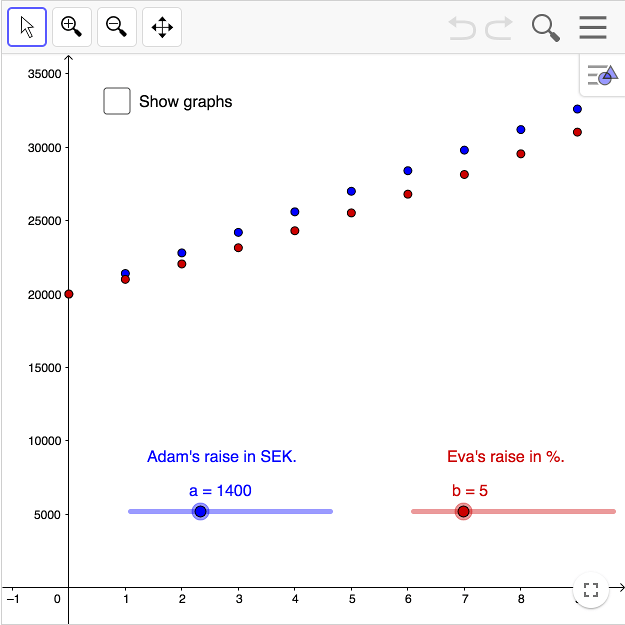This screenshot has width=625, height=625.
Task: Click the Show graphs label
Action: click(x=185, y=102)
